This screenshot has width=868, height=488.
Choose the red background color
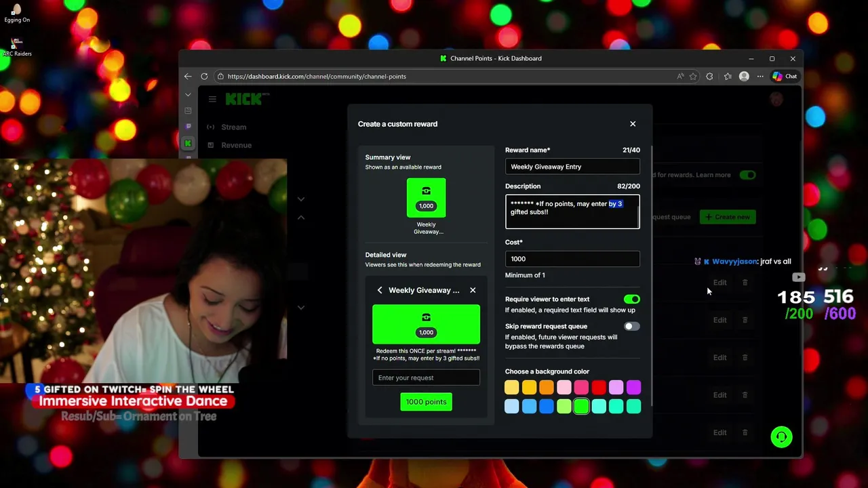pyautogui.click(x=599, y=388)
